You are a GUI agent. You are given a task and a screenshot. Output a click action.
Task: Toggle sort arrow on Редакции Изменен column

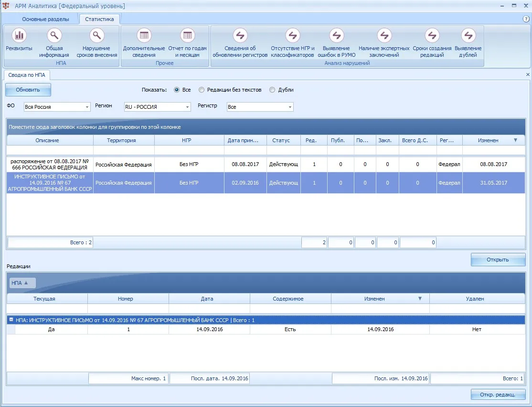click(420, 299)
